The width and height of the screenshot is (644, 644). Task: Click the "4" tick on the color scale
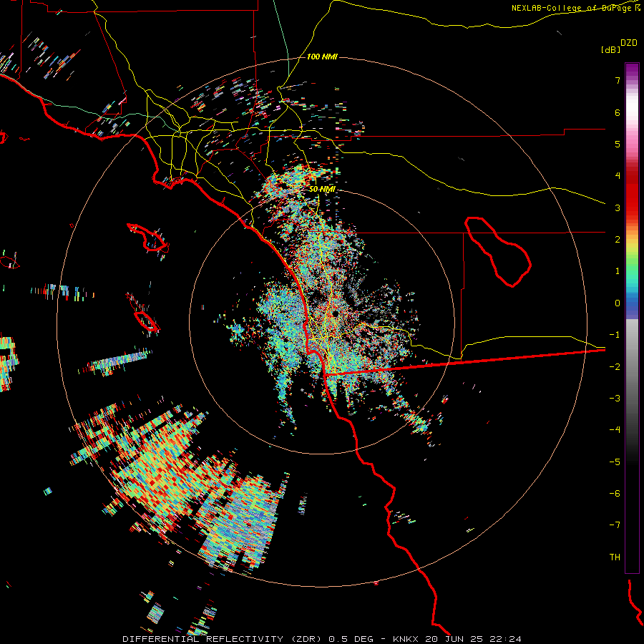618,176
